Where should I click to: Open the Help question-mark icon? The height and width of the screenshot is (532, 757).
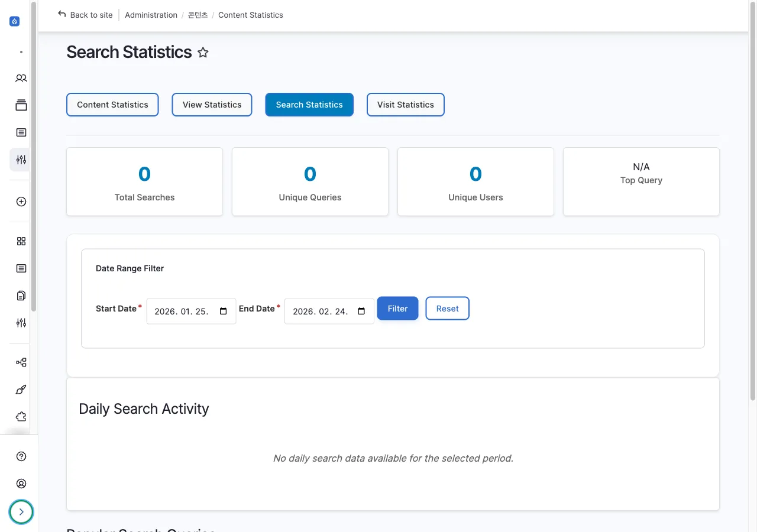[x=21, y=456]
